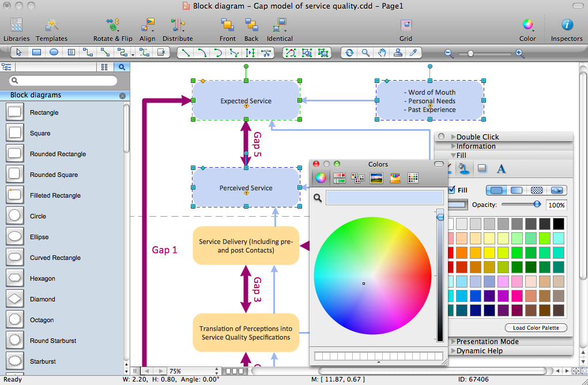The width and height of the screenshot is (588, 385).
Task: Open the text properties A icon
Action: pyautogui.click(x=502, y=169)
